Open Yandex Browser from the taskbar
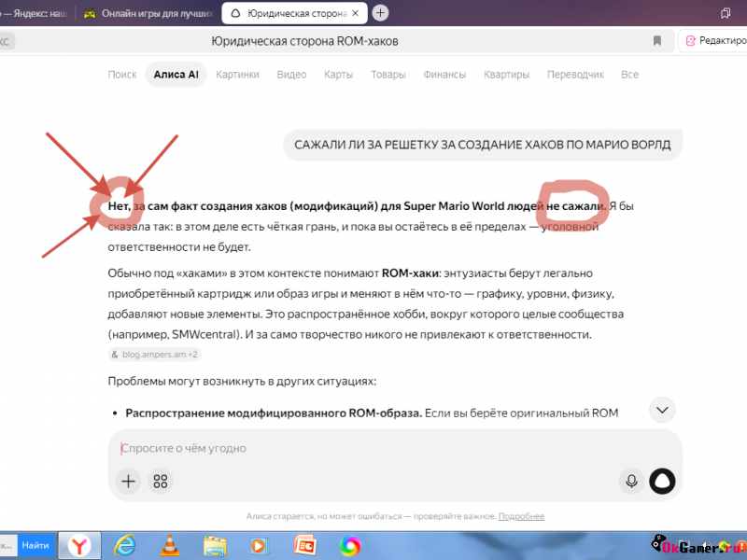The image size is (747, 560). [79, 546]
